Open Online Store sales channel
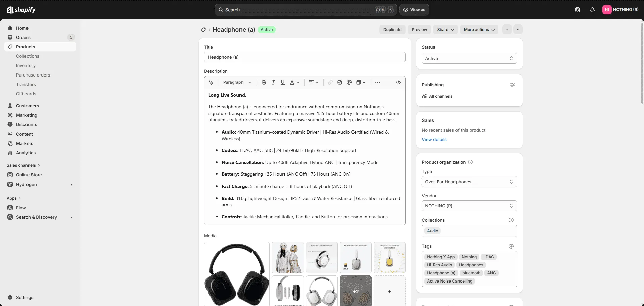 (x=40, y=175)
